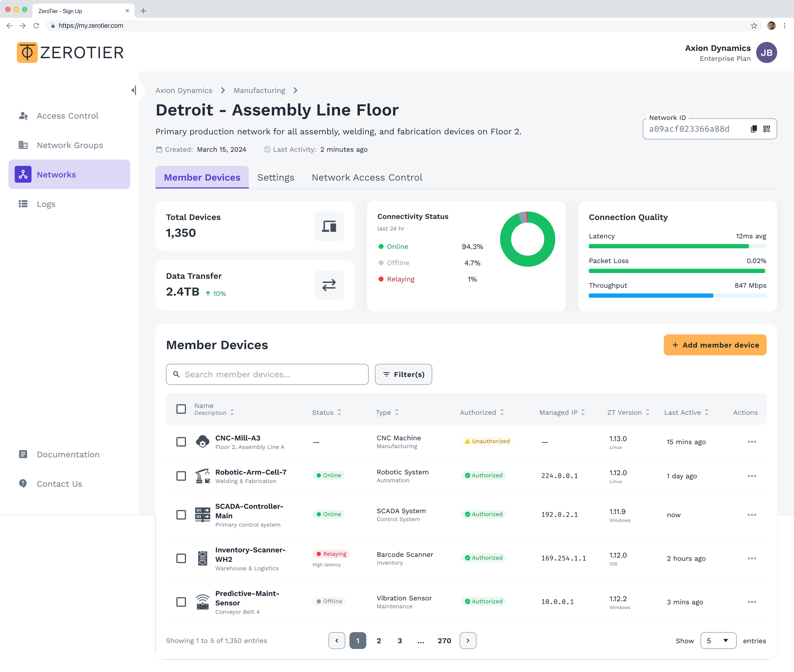Viewport: 794px width, 672px height.
Task: Click the Documentation icon
Action: (23, 454)
